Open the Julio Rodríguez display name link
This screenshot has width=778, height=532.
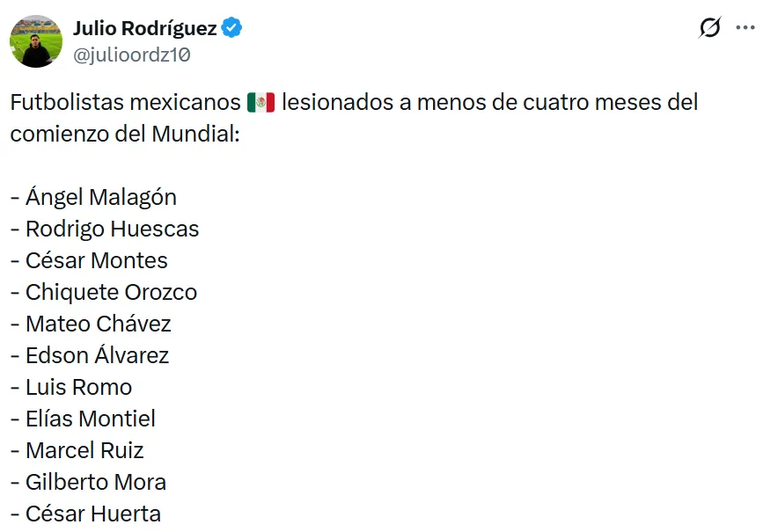tap(145, 28)
